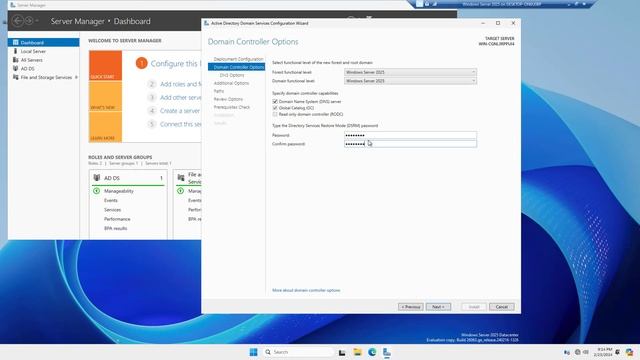Toggle the Domain Name System (DNS) server checkbox
The image size is (640, 360).
point(275,101)
